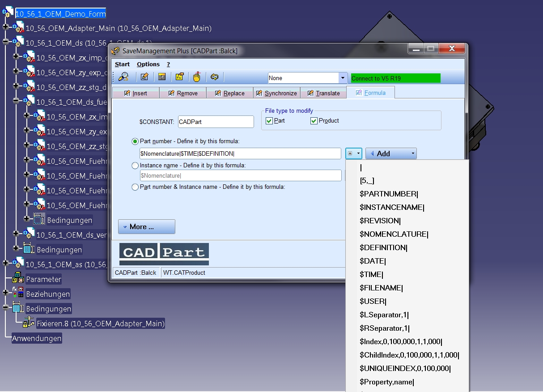
Task: Uncheck the Product file type checkbox
Action: click(x=314, y=121)
